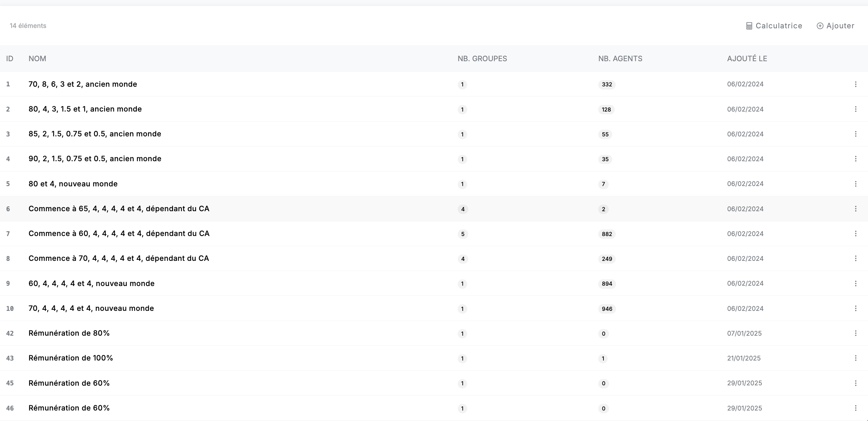Open three-dot menu for row ID 7
Viewport: 868px width, 421px height.
tap(855, 234)
